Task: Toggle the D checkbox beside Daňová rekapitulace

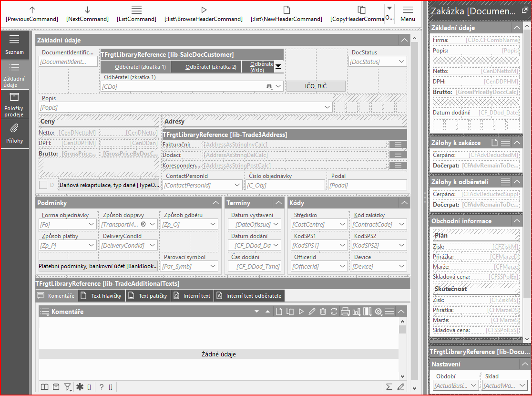Action: (43, 185)
